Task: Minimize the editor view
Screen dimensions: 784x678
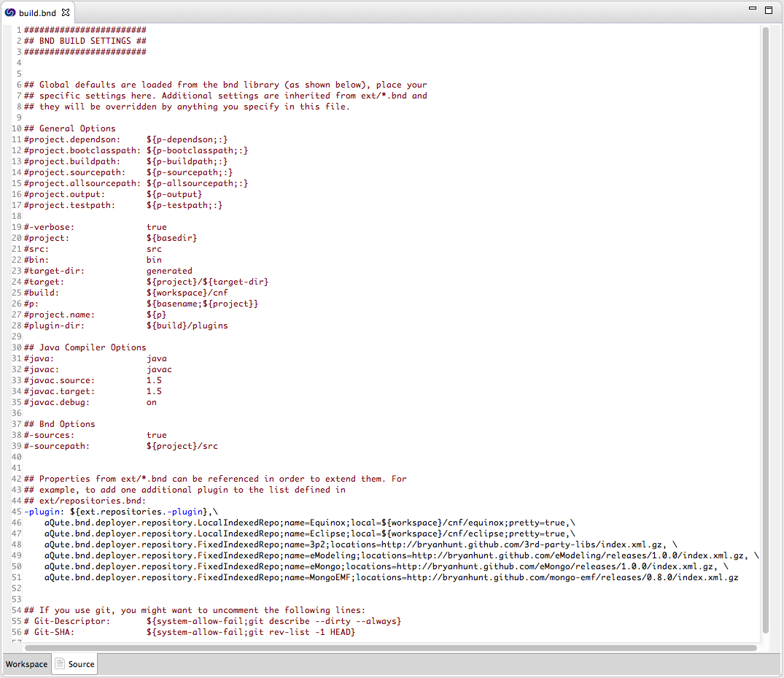Action: pyautogui.click(x=753, y=9)
